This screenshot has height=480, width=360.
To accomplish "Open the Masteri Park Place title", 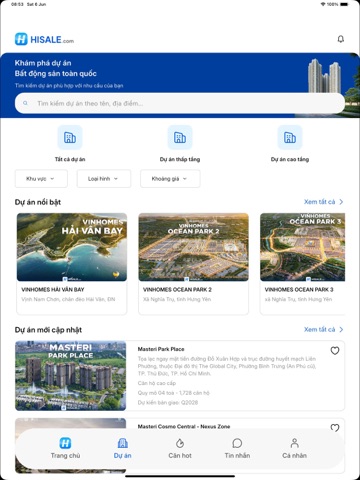I will (x=161, y=349).
